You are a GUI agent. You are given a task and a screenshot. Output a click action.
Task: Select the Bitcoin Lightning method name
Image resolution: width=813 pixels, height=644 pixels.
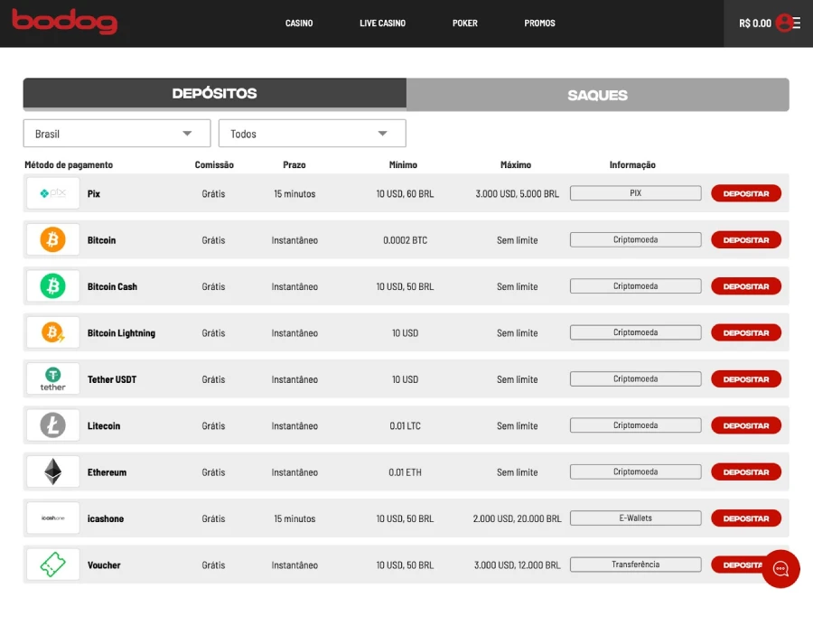click(x=121, y=333)
